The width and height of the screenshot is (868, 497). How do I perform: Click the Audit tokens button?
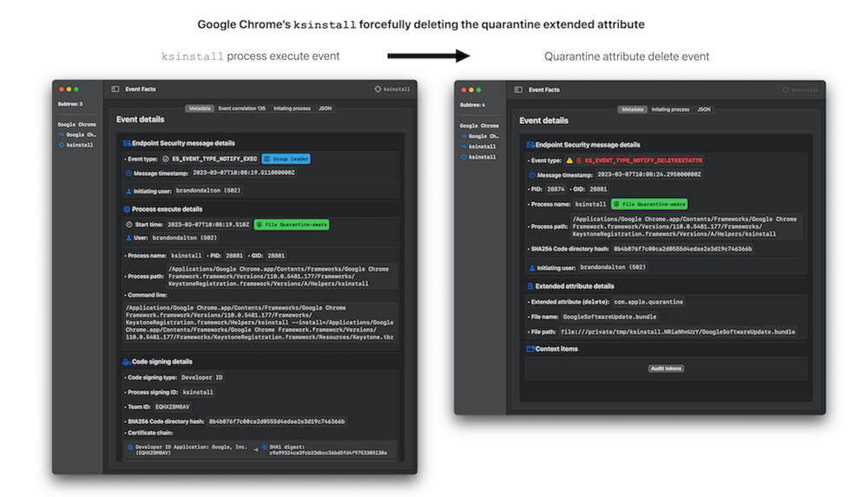(666, 369)
